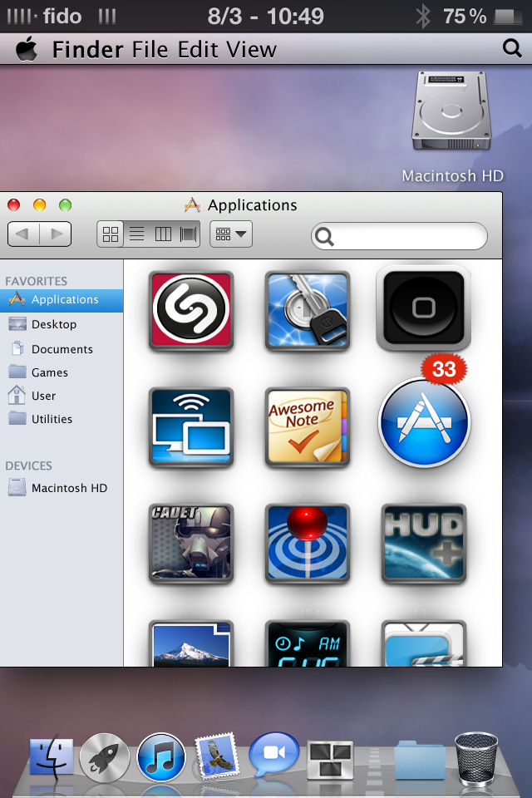Screen dimensions: 532x798
Task: Open the alarm clock music app icon
Action: 308,643
